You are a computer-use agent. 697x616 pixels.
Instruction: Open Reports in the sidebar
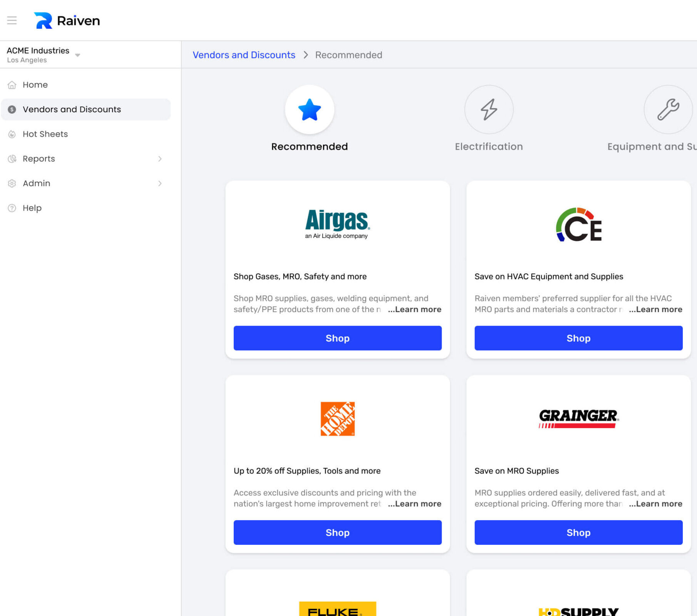(85, 159)
